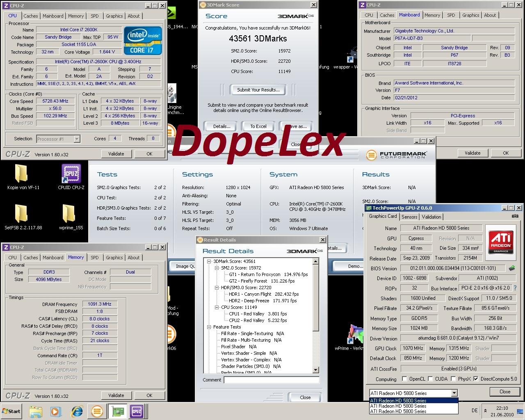Click the DRAM Frequency value 1091.3 MHz
The width and height of the screenshot is (525, 420).
99,304
